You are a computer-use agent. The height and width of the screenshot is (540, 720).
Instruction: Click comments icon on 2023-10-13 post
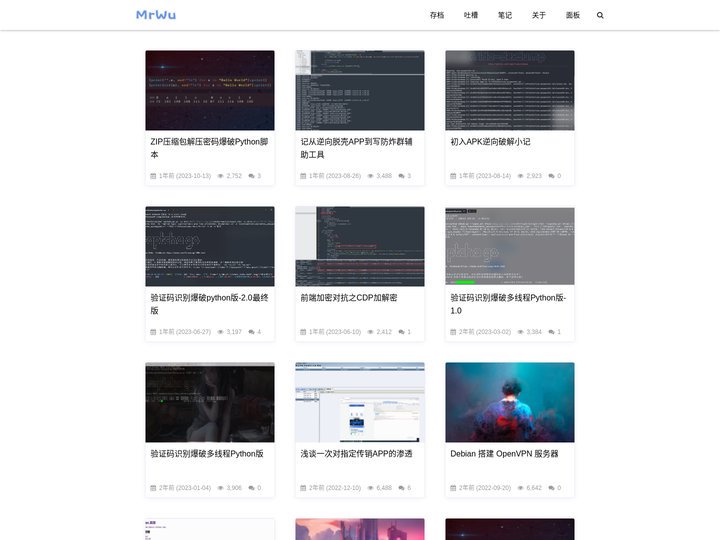(x=252, y=176)
